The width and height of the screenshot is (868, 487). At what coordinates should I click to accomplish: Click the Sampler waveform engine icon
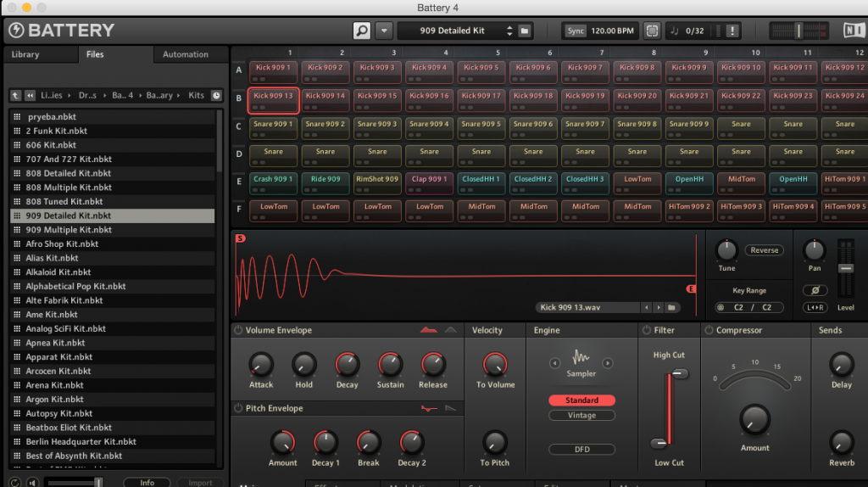[581, 357]
